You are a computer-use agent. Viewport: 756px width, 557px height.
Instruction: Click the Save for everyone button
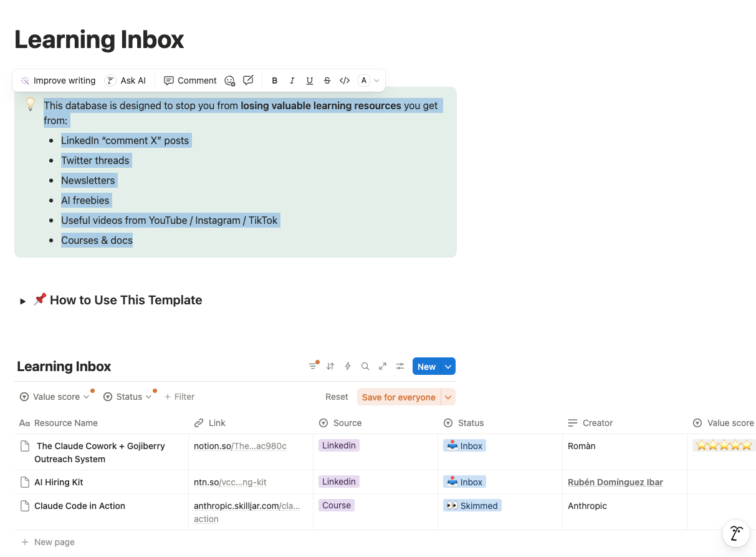click(x=398, y=397)
